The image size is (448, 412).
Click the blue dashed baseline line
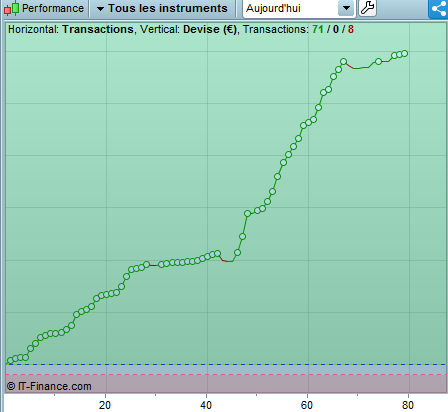click(x=226, y=364)
